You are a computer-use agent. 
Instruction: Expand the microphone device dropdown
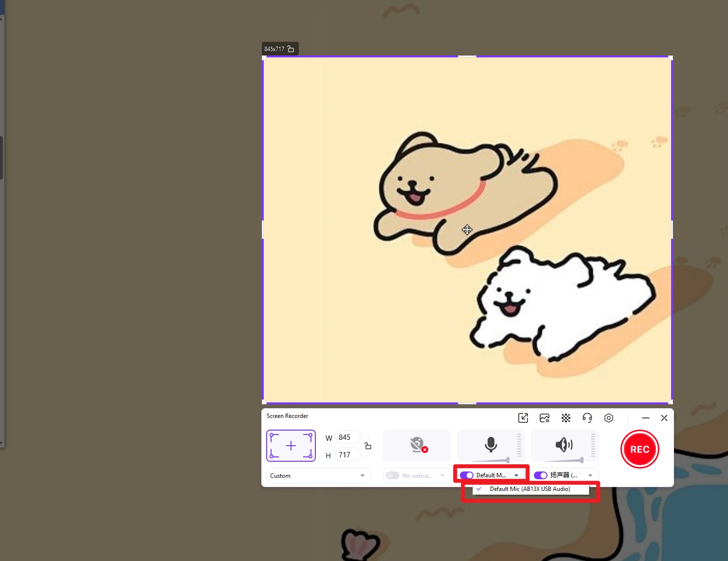[516, 475]
